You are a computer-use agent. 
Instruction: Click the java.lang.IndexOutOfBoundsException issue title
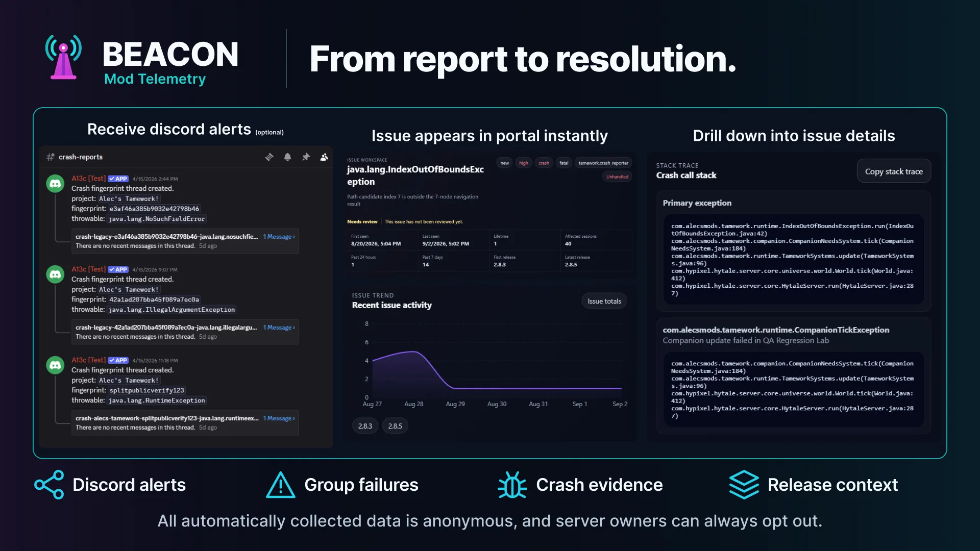click(x=415, y=176)
